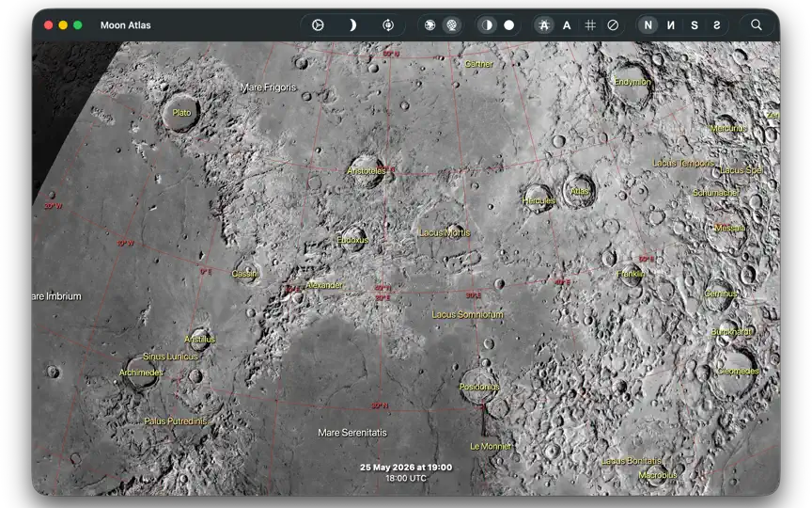This screenshot has height=508, width=812.
Task: Select the Sinus Lunicus label
Action: pyautogui.click(x=170, y=357)
